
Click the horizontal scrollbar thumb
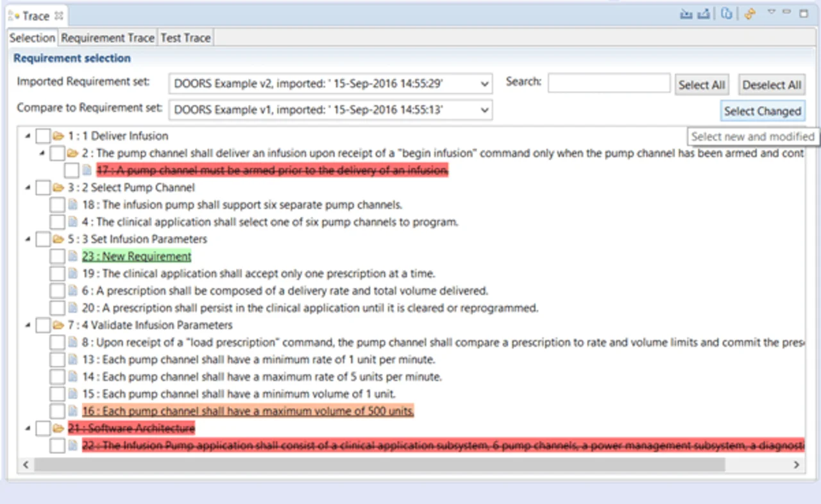(380, 464)
